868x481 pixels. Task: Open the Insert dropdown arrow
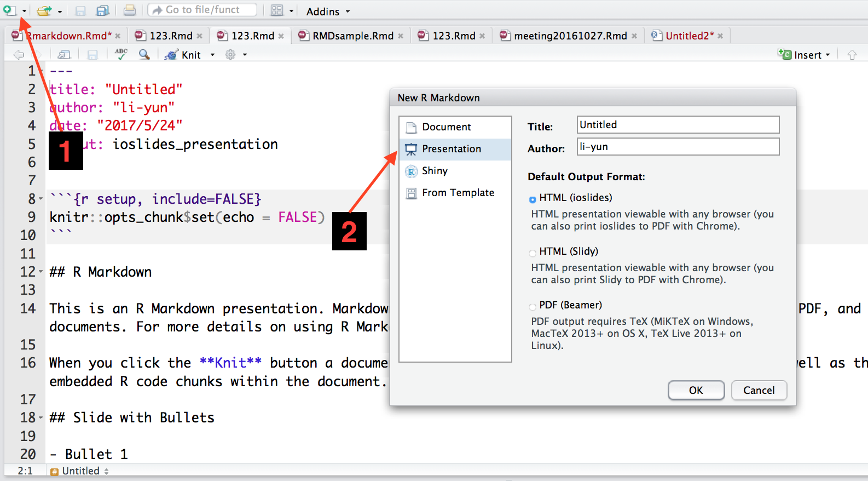[x=828, y=55]
